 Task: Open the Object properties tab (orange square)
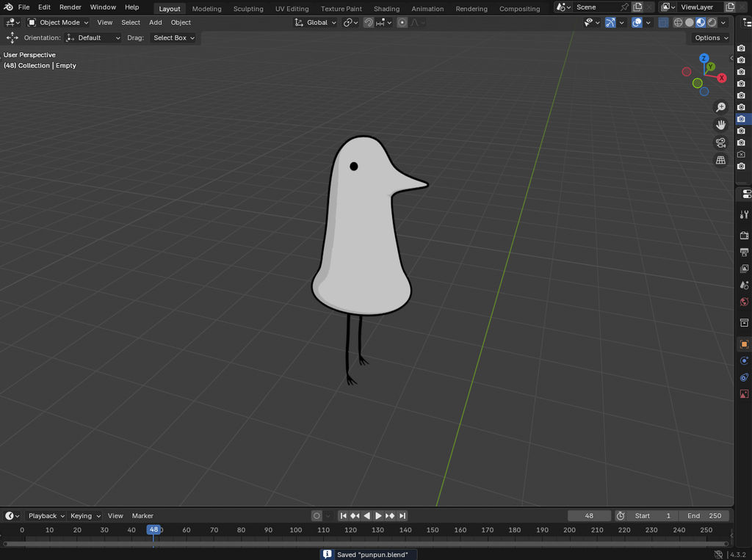click(x=745, y=344)
